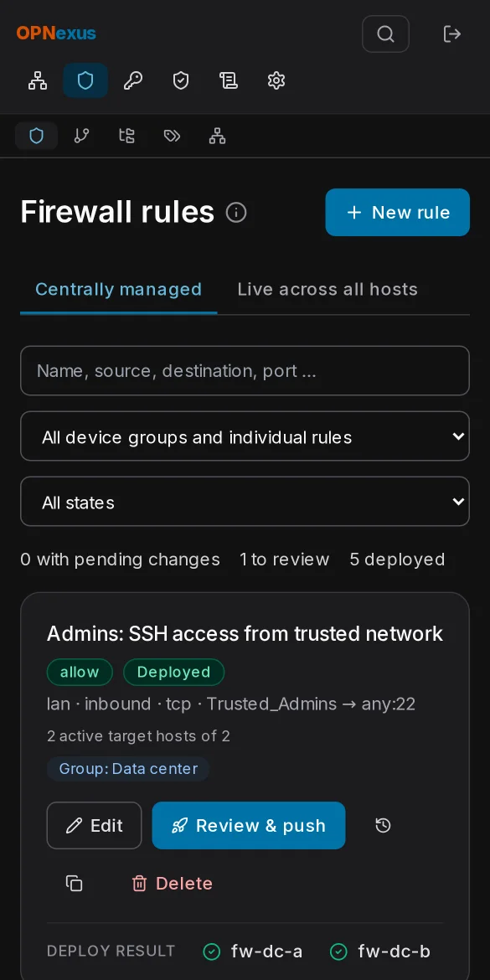Click the Firewall rules heading

(x=117, y=213)
